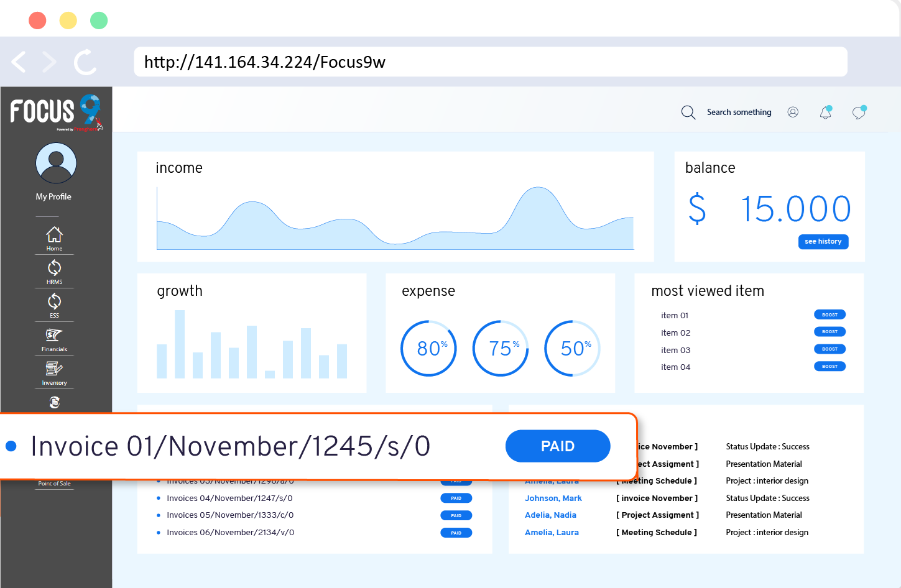Go back with browser back arrow

tap(19, 62)
